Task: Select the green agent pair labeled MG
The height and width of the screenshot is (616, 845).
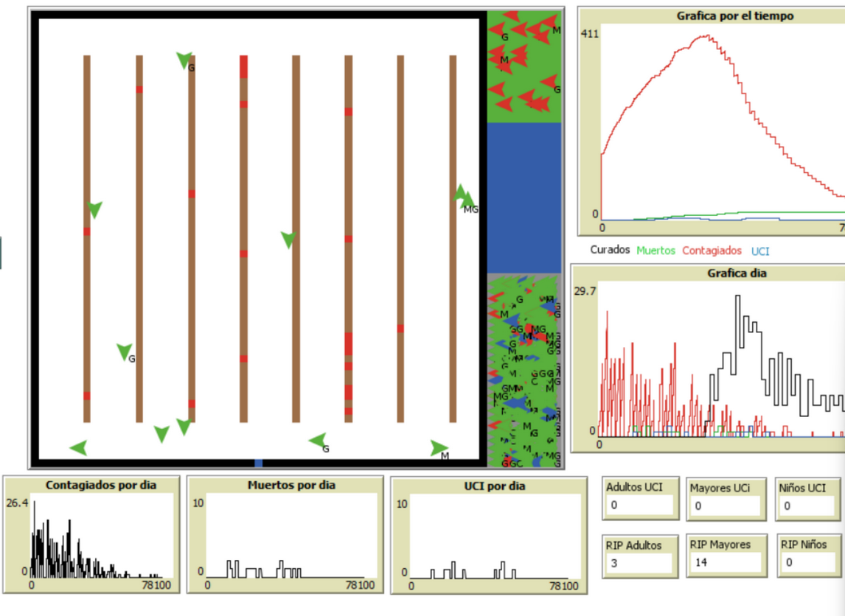Action: (464, 198)
